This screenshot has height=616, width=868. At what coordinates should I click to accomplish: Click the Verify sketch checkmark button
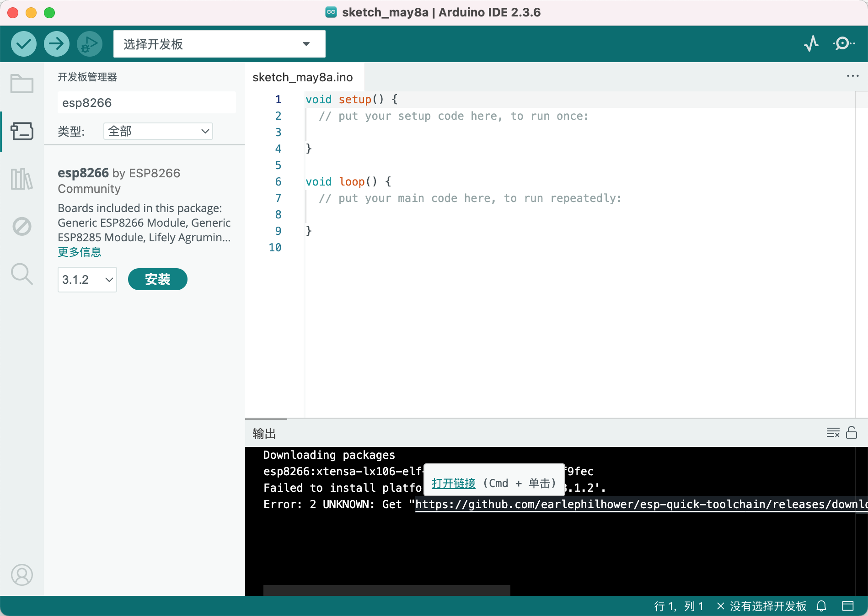click(x=24, y=44)
